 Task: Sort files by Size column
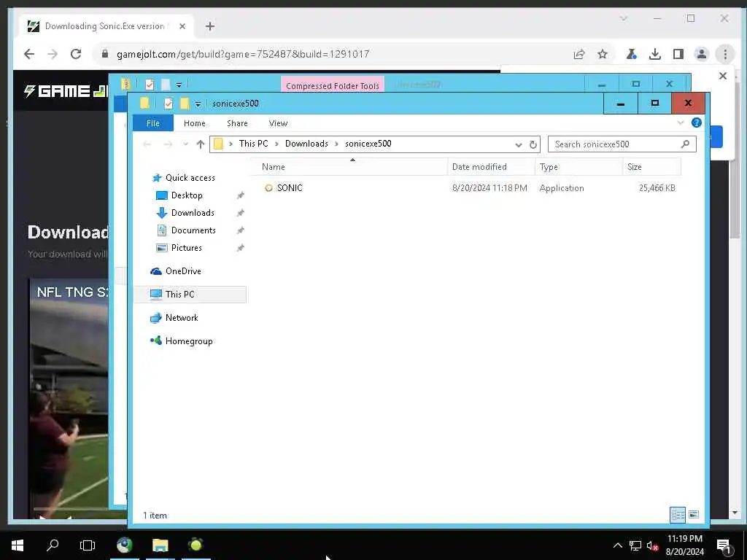[651, 167]
